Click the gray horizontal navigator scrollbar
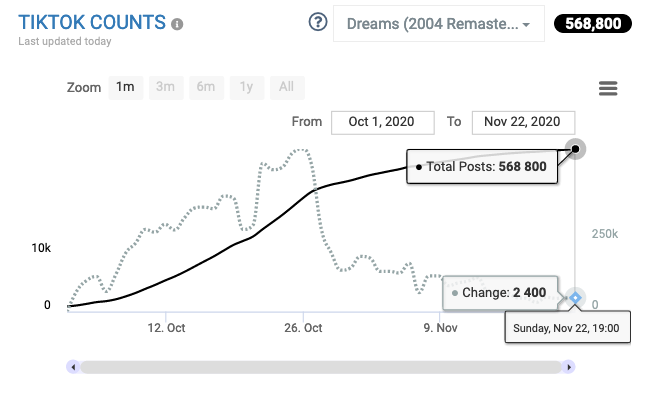The image size is (653, 396). pyautogui.click(x=321, y=367)
